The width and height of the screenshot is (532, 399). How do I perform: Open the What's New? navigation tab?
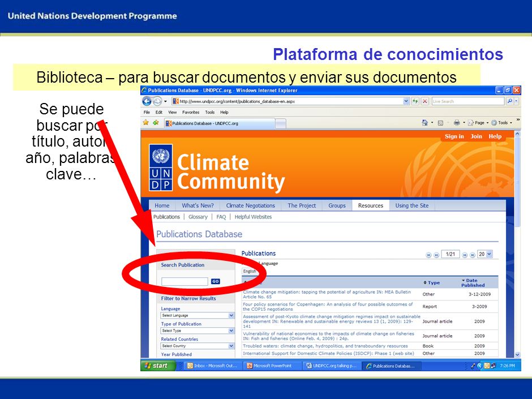(x=198, y=205)
